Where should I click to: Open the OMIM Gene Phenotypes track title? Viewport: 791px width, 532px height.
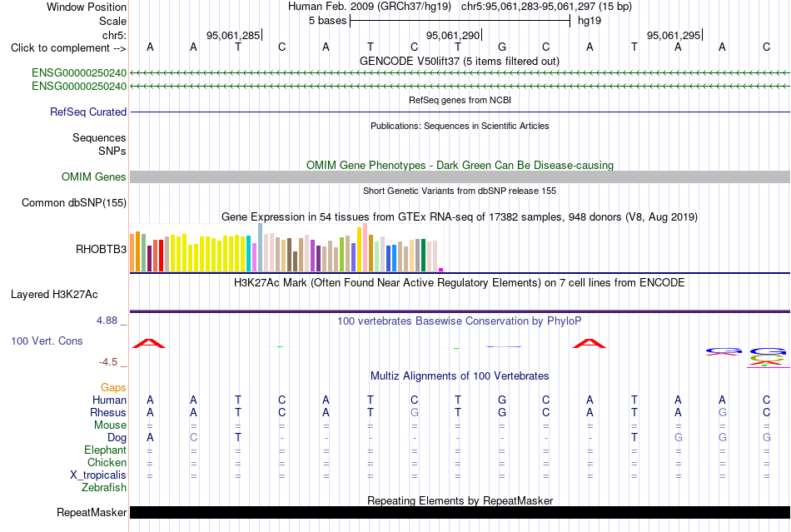tap(460, 165)
